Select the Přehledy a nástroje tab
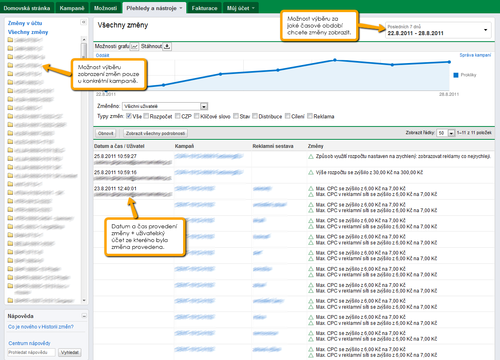 tap(154, 8)
